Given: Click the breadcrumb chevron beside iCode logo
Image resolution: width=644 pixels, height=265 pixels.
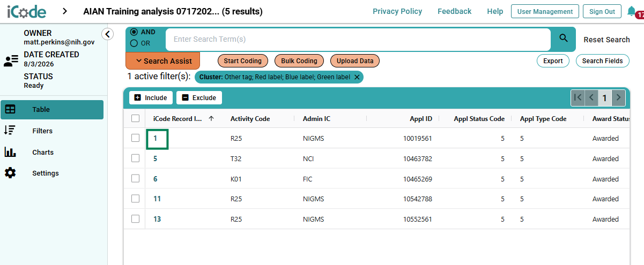Looking at the screenshot, I should (65, 11).
